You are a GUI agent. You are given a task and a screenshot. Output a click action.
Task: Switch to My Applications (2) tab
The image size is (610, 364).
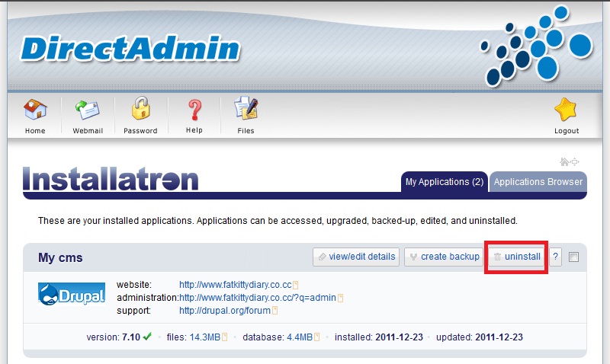pyautogui.click(x=445, y=182)
